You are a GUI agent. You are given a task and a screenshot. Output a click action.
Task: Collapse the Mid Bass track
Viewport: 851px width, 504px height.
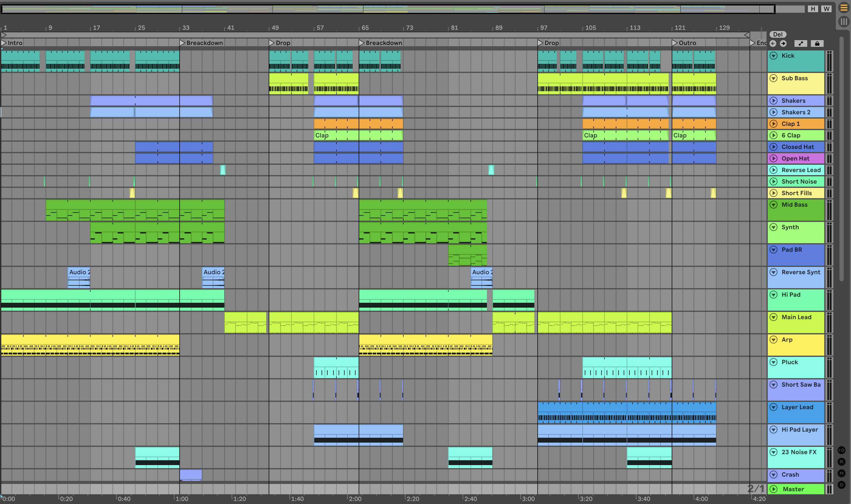pyautogui.click(x=773, y=205)
